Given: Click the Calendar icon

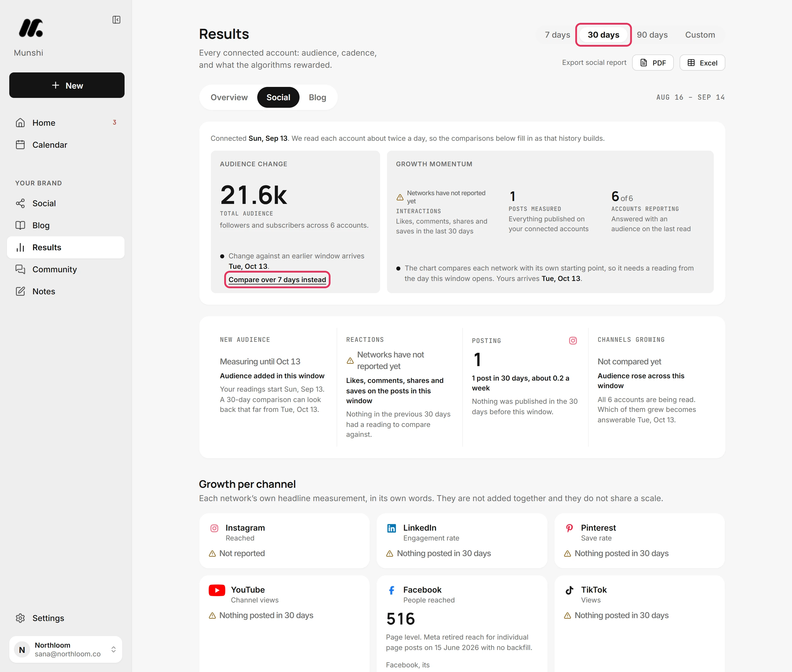Looking at the screenshot, I should pyautogui.click(x=20, y=145).
